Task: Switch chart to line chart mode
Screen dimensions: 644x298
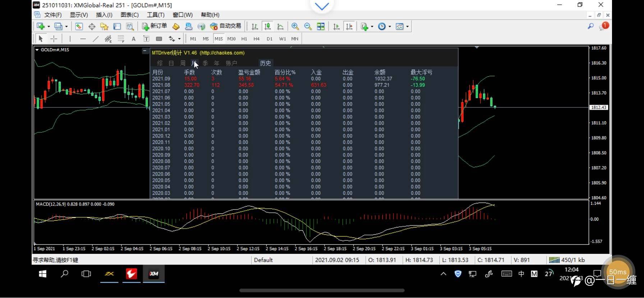Action: click(x=280, y=26)
